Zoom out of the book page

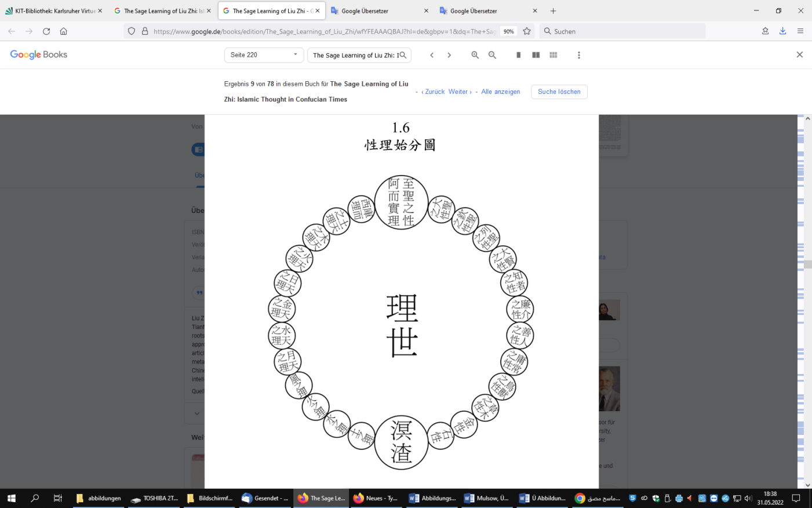pyautogui.click(x=492, y=55)
